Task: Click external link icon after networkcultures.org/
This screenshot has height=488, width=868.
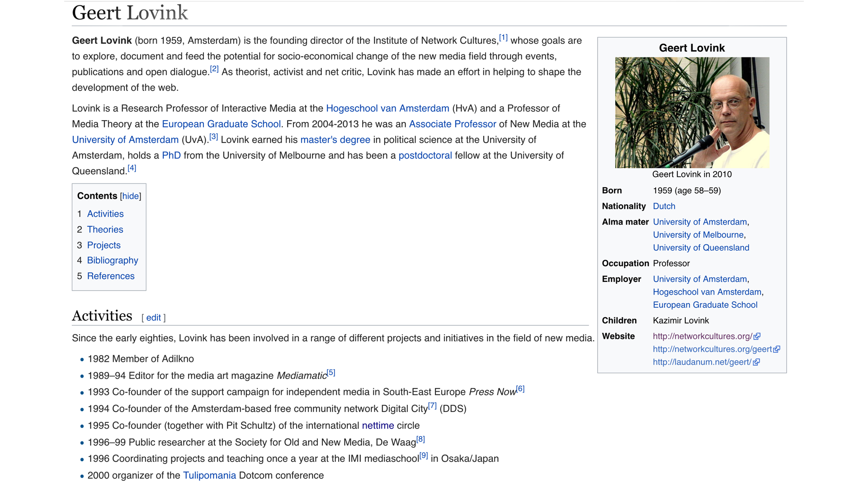Action: (757, 337)
